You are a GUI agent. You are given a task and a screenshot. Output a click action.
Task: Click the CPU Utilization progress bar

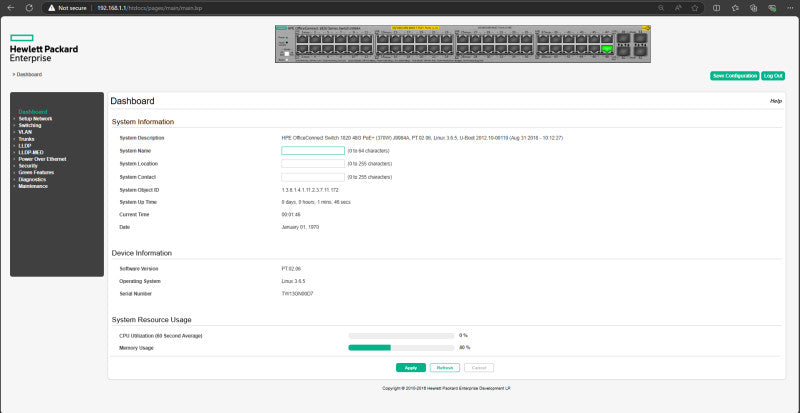401,336
